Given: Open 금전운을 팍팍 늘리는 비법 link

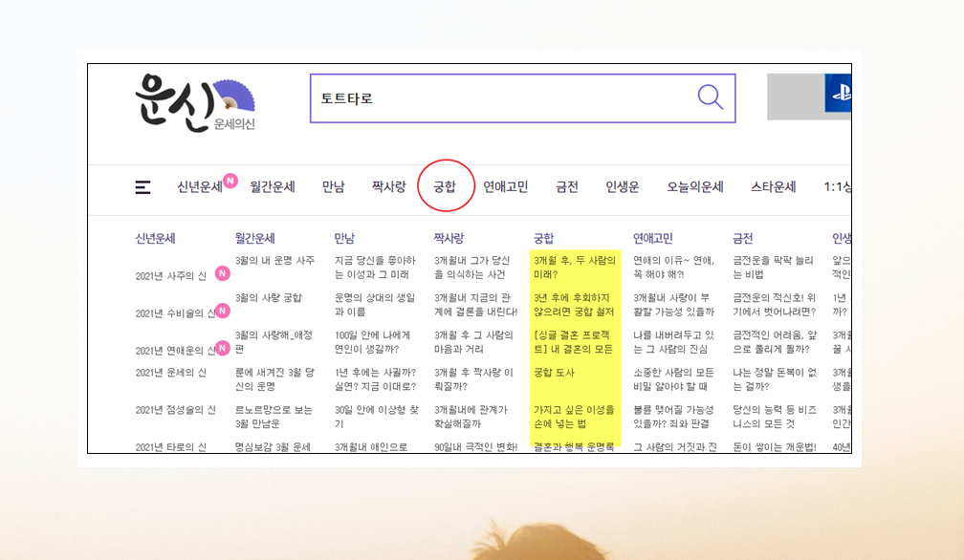Looking at the screenshot, I should tap(773, 268).
